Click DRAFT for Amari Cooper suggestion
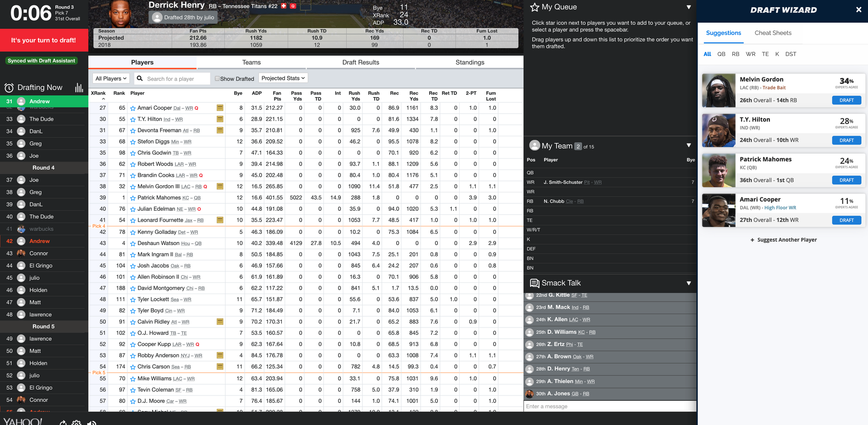The height and width of the screenshot is (425, 868). pyautogui.click(x=847, y=220)
